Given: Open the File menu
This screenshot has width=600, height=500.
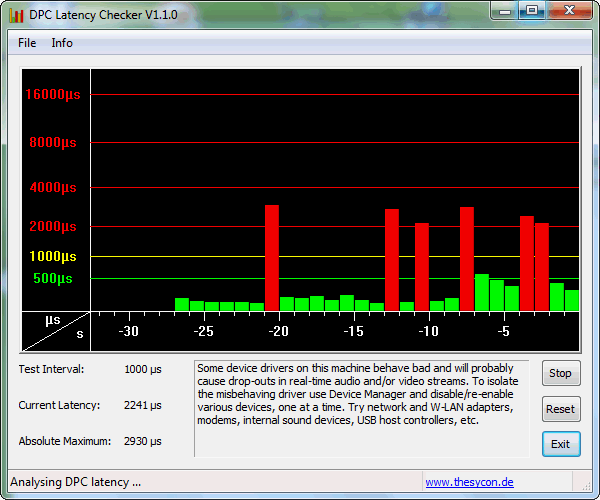Looking at the screenshot, I should tap(27, 43).
